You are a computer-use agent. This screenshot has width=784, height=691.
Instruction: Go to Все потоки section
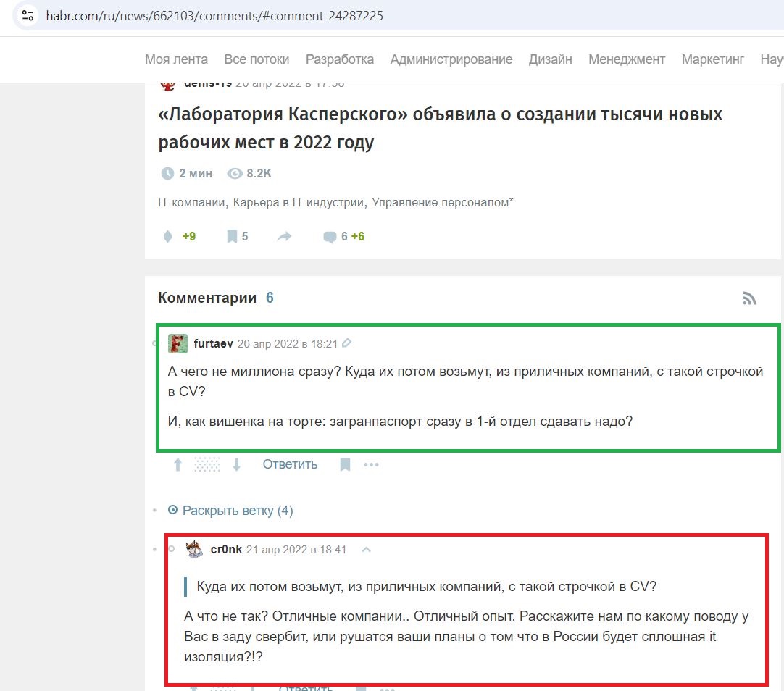tap(257, 59)
